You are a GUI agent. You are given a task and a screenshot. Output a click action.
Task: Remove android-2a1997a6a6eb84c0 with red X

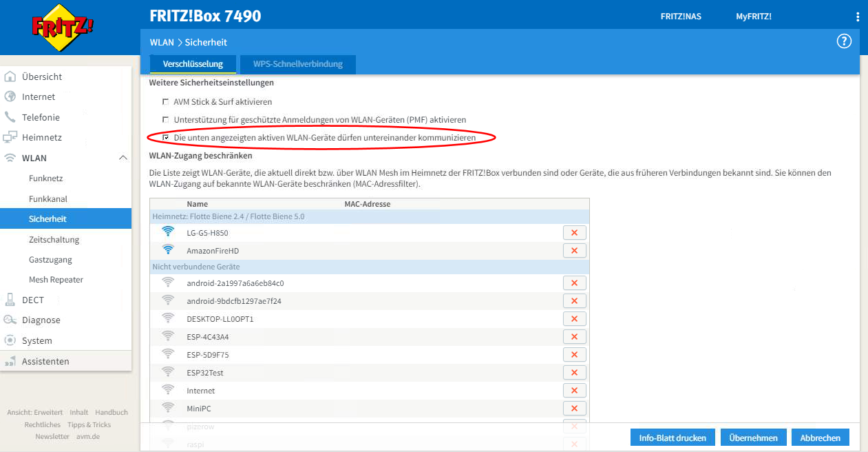pos(574,283)
